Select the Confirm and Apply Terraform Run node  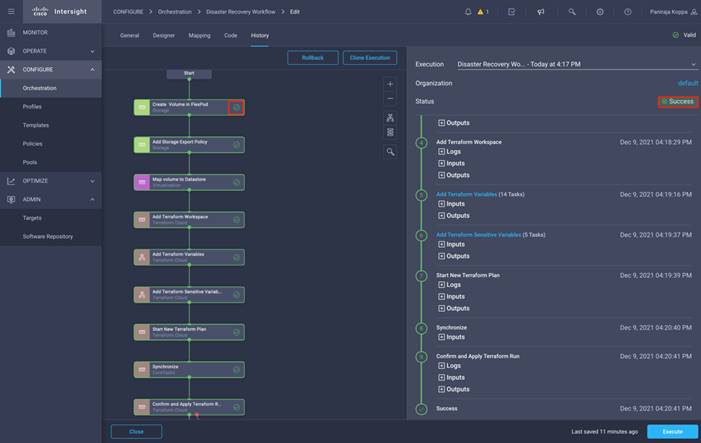[x=189, y=407]
